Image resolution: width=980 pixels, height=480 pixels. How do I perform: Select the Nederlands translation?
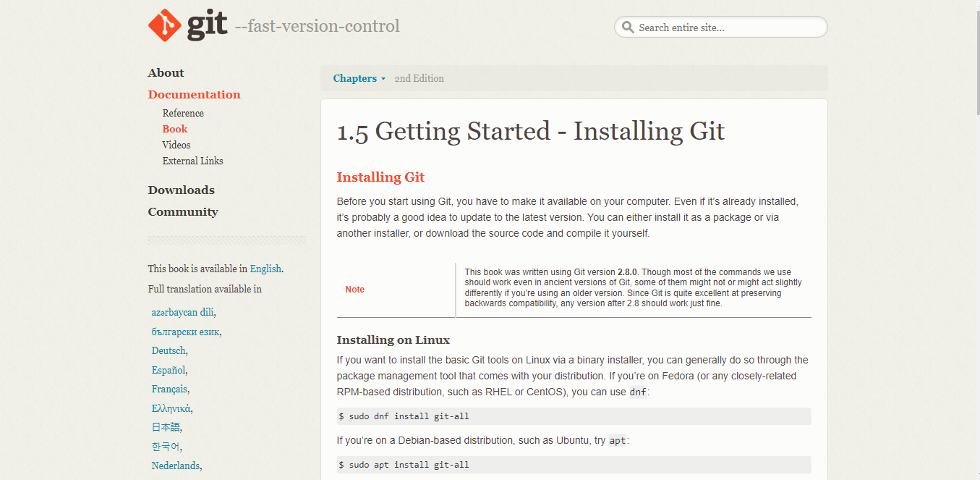175,466
